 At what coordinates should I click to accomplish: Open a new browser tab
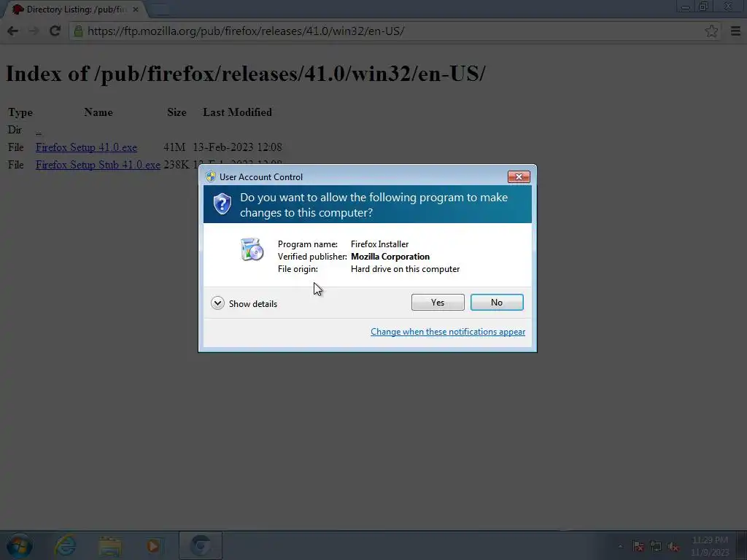pyautogui.click(x=161, y=9)
